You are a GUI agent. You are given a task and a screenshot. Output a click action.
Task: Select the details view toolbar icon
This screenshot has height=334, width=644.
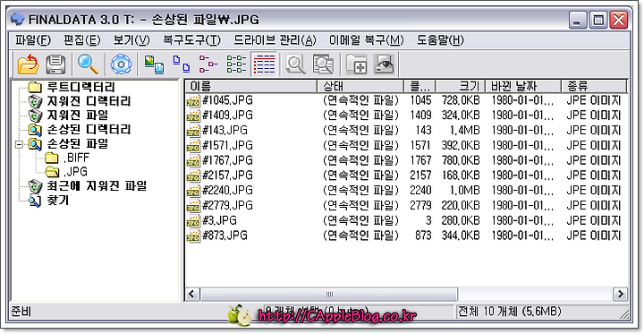tap(264, 64)
